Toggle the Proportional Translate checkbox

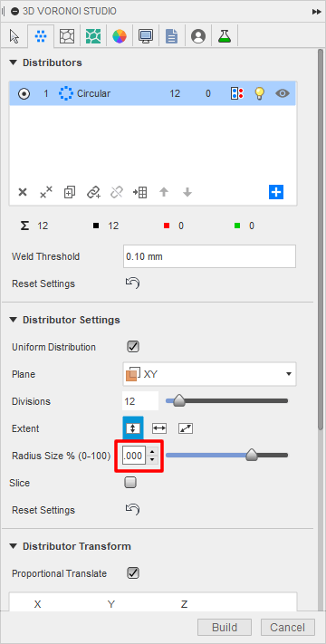(x=132, y=573)
